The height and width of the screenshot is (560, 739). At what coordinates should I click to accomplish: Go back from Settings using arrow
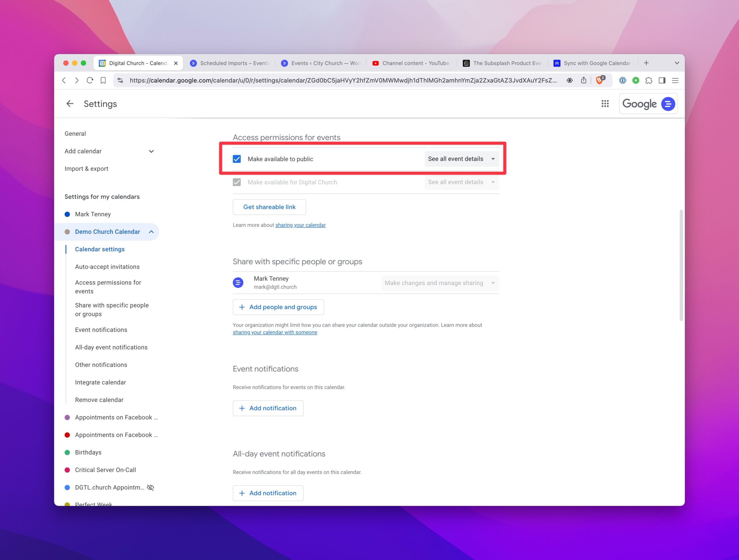coord(70,104)
